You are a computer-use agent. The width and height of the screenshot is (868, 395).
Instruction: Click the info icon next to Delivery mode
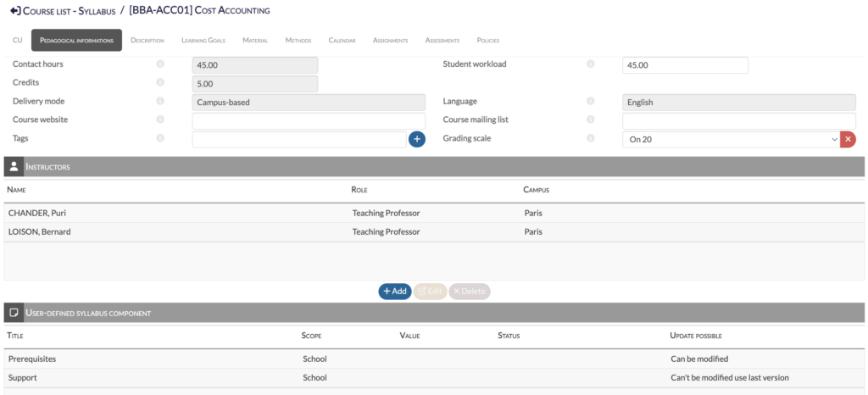[x=160, y=102]
